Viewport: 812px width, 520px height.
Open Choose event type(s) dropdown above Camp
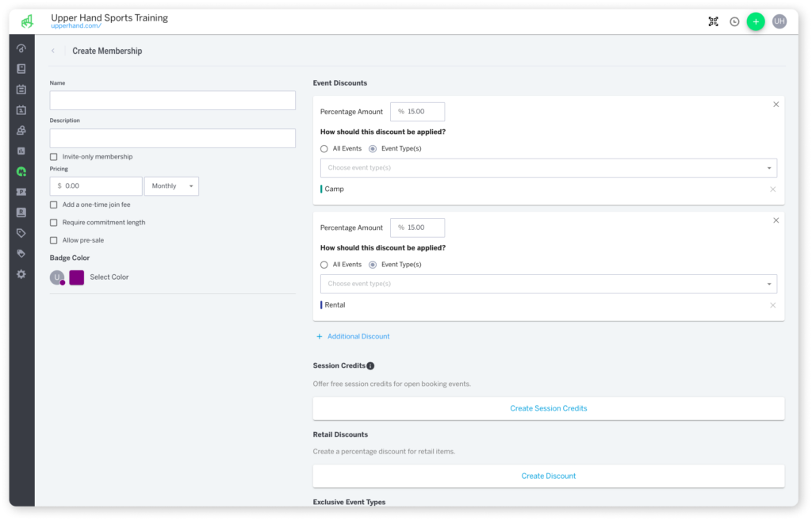[x=549, y=168]
